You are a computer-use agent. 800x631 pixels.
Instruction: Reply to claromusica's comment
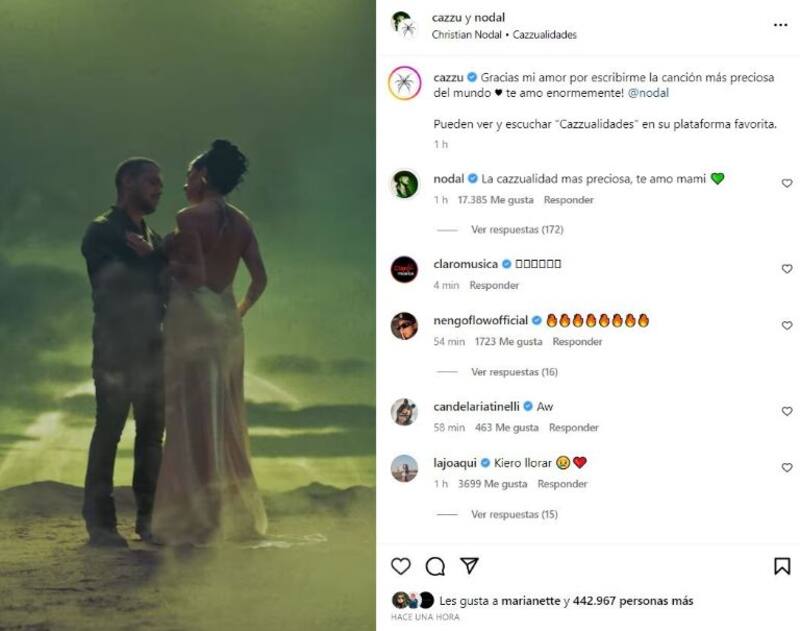pyautogui.click(x=494, y=285)
